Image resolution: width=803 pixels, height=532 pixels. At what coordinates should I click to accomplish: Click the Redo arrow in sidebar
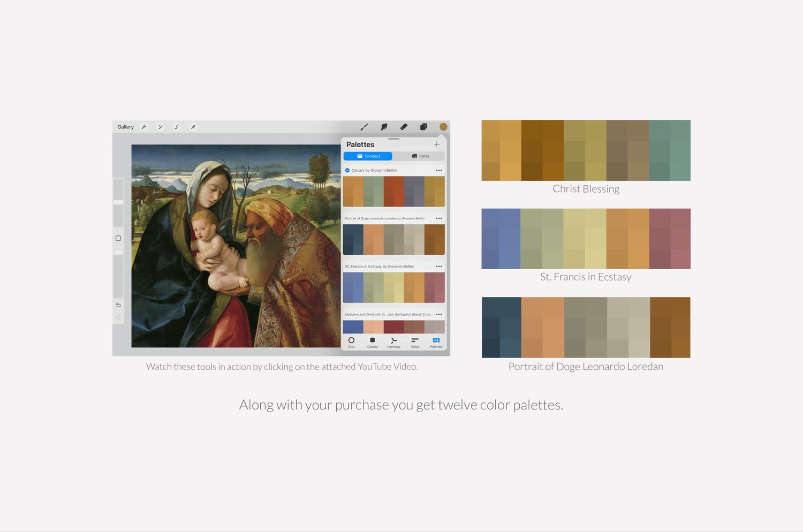118,317
